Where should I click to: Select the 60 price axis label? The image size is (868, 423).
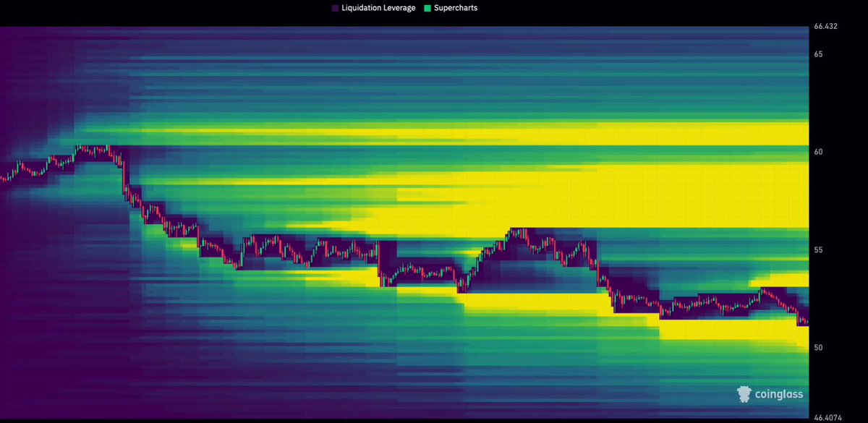point(818,152)
